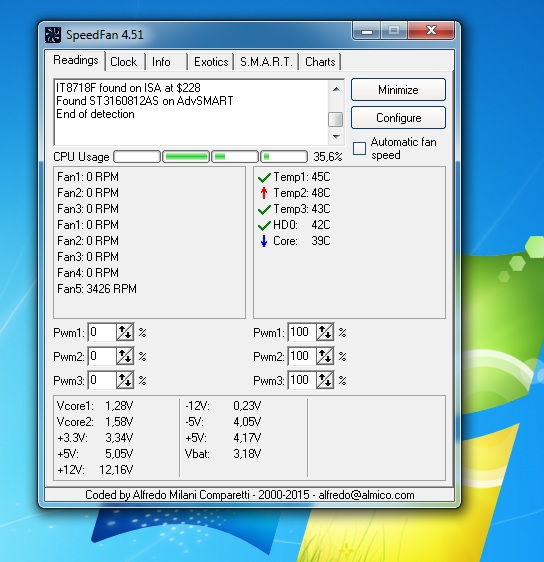Click the green checkmark next to Temp1

[264, 177]
